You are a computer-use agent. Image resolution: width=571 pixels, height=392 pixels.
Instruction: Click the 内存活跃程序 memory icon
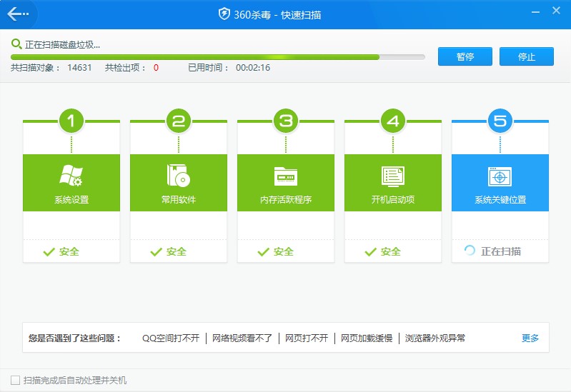[286, 176]
